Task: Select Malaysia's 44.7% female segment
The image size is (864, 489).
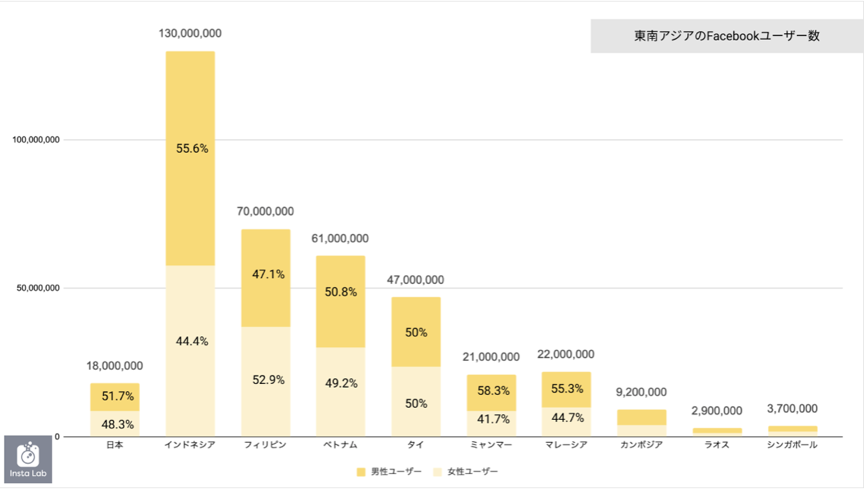Action: pos(566,422)
